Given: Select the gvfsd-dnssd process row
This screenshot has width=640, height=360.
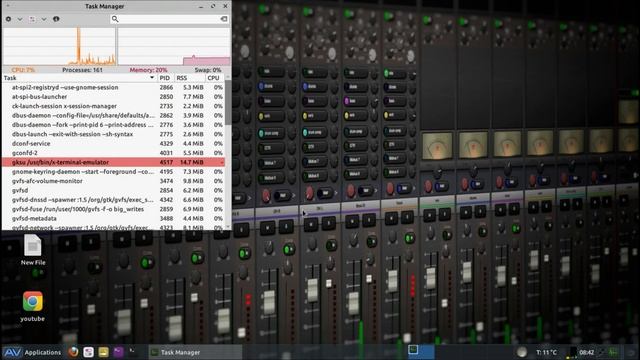Looking at the screenshot, I should (x=113, y=200).
